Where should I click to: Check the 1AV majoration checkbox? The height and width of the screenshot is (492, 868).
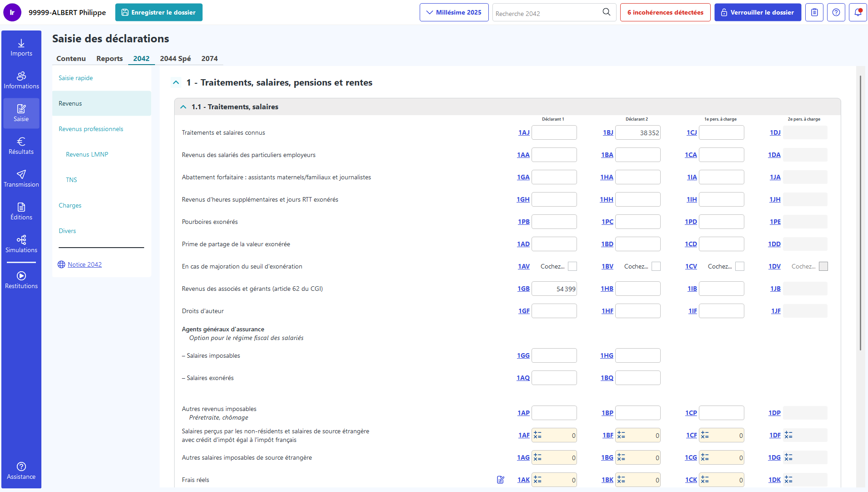click(x=572, y=267)
